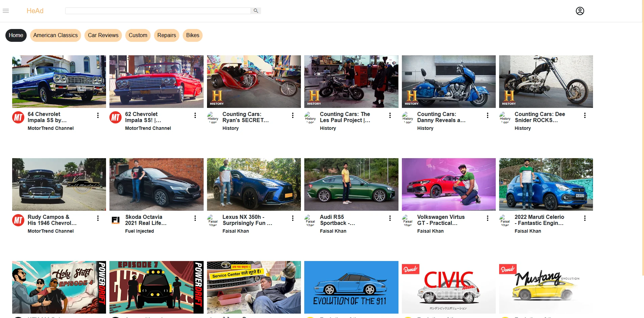Viewport: 644px width, 318px height.
Task: Open options for 2022 Maruti Celerio video
Action: pyautogui.click(x=585, y=218)
